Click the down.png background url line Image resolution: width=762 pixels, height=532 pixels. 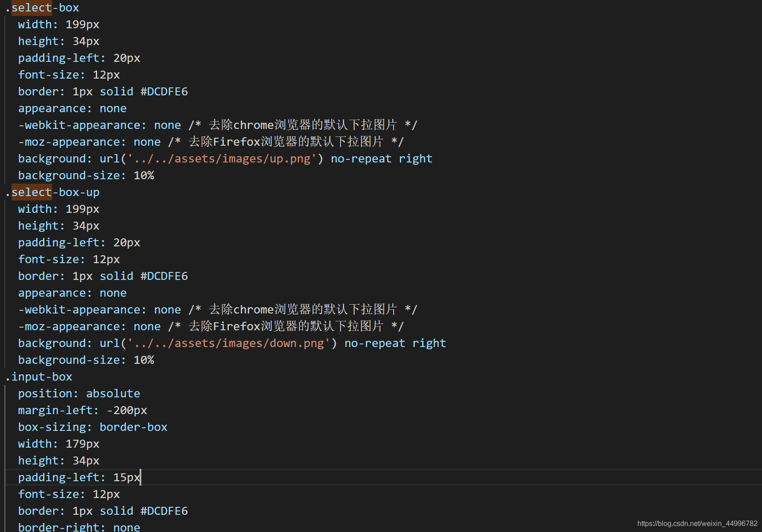[x=232, y=343]
